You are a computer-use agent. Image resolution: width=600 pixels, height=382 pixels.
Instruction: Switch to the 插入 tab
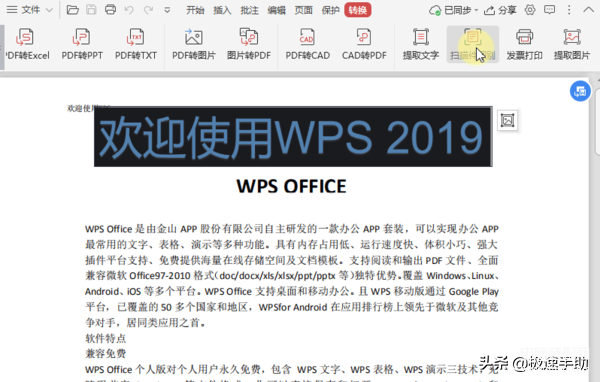click(x=222, y=10)
